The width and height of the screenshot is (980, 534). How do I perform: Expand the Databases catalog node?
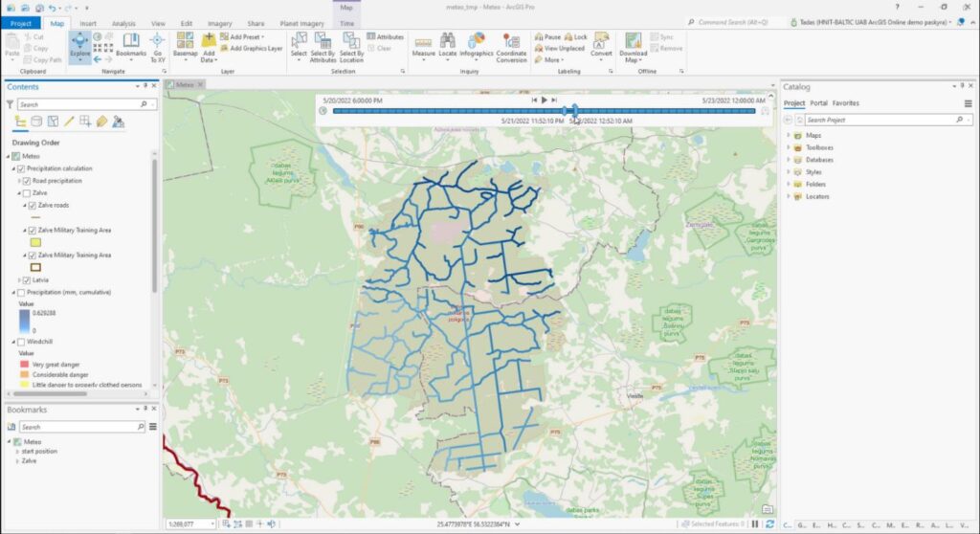coord(789,160)
